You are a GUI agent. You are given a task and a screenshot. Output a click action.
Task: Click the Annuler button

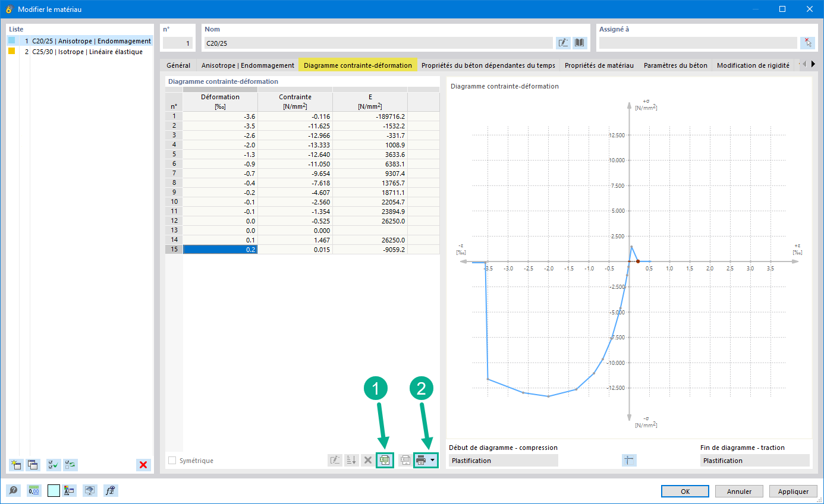740,492
